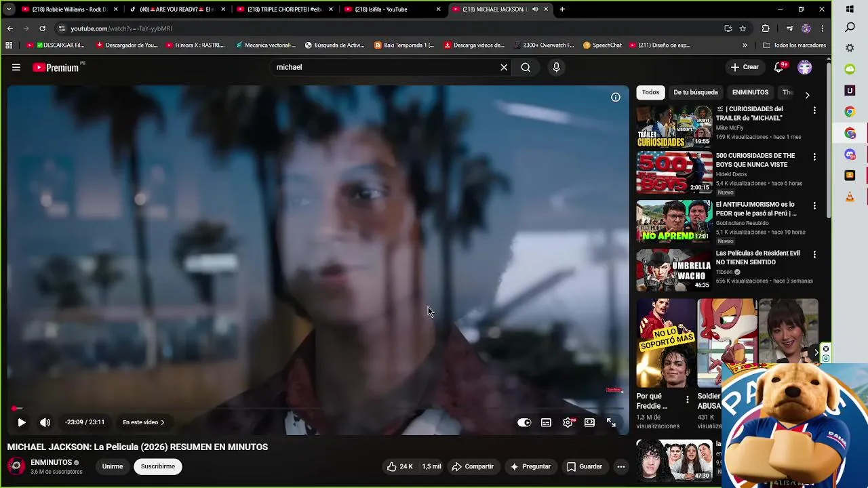Toggle the autoplay switch

tap(524, 422)
